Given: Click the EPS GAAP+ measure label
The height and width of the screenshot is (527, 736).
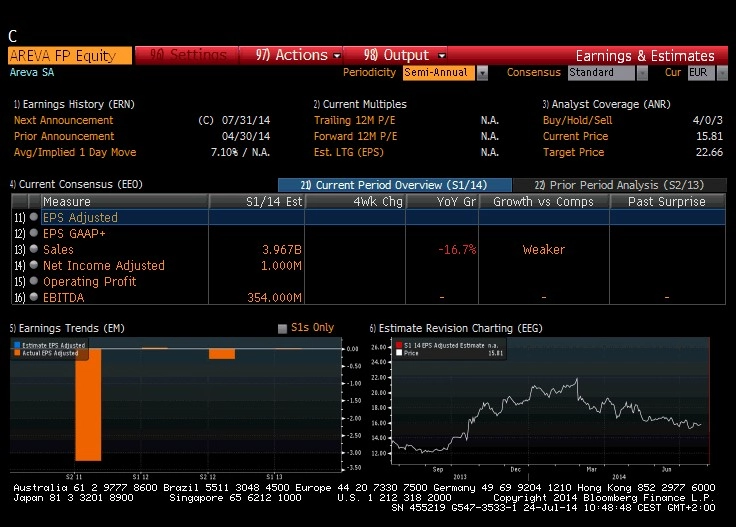Looking at the screenshot, I should tap(74, 234).
